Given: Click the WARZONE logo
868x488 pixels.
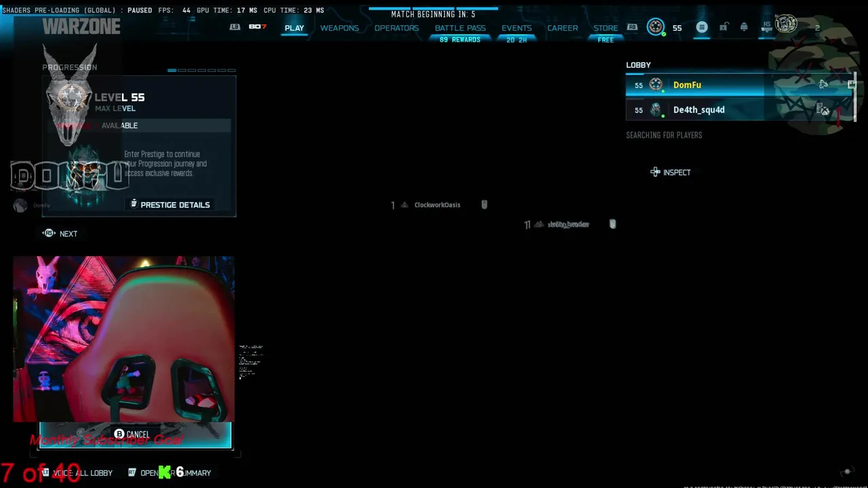Looking at the screenshot, I should 81,26.
